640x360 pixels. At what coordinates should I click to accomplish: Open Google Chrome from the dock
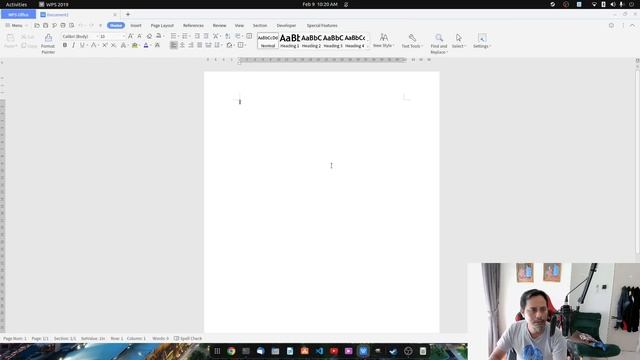(x=231, y=351)
